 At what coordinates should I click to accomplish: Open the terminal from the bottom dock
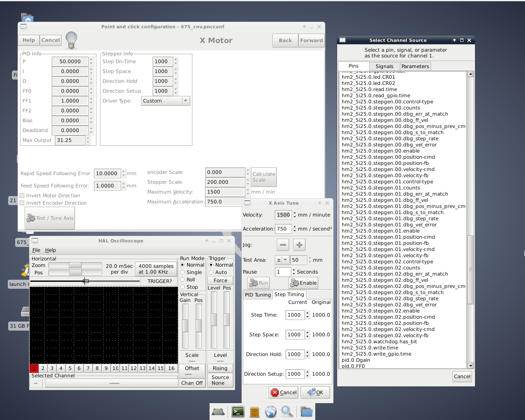click(238, 412)
